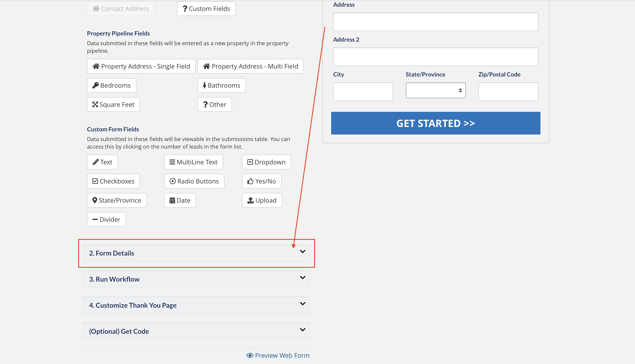Add Property Address - Single Field

(141, 66)
